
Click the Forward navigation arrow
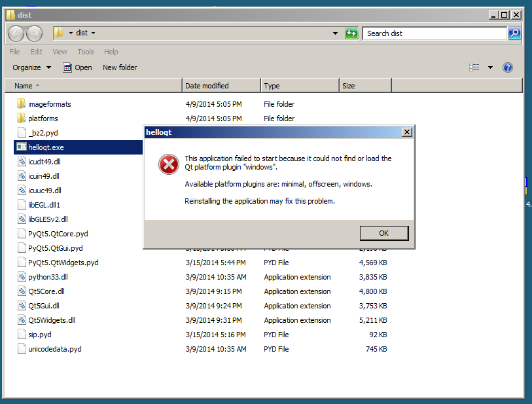coord(35,33)
